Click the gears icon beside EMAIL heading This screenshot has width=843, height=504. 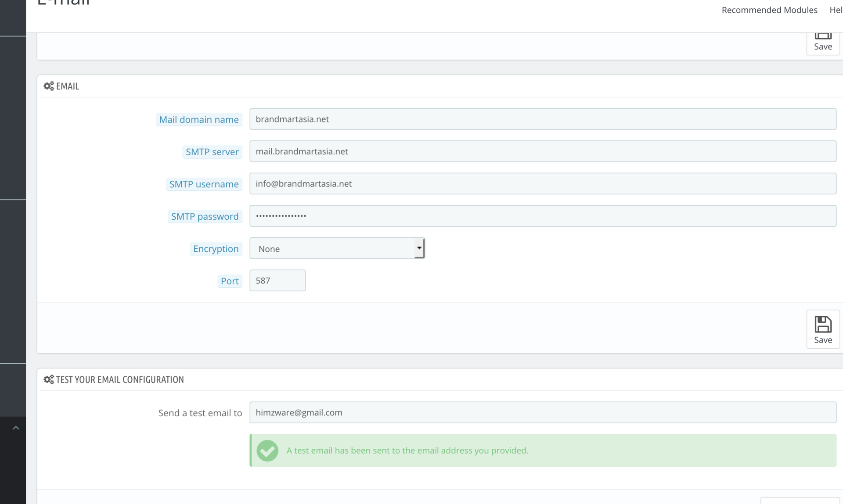pos(49,86)
